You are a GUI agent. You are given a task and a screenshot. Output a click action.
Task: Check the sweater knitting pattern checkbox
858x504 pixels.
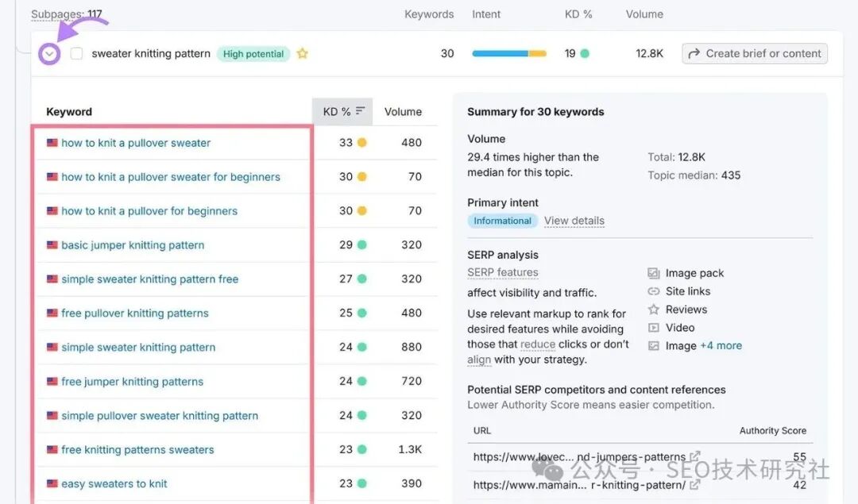[x=76, y=53]
